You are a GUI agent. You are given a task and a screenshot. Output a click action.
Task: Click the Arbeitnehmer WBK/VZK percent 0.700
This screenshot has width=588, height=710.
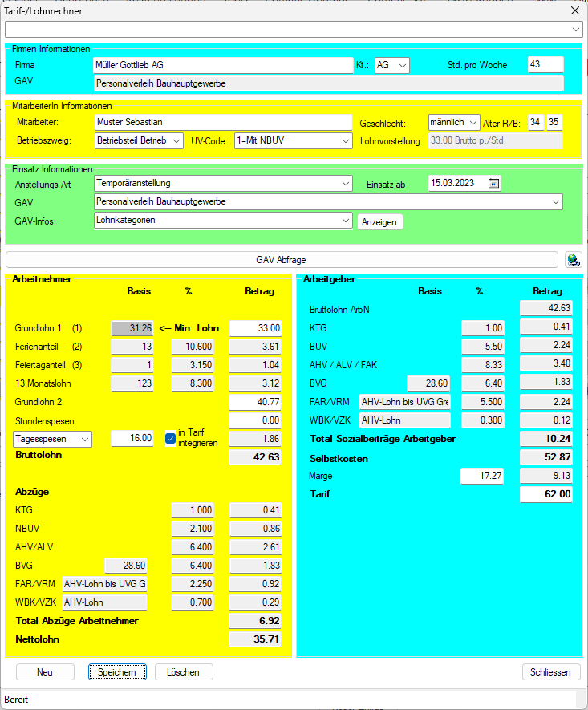pyautogui.click(x=193, y=602)
